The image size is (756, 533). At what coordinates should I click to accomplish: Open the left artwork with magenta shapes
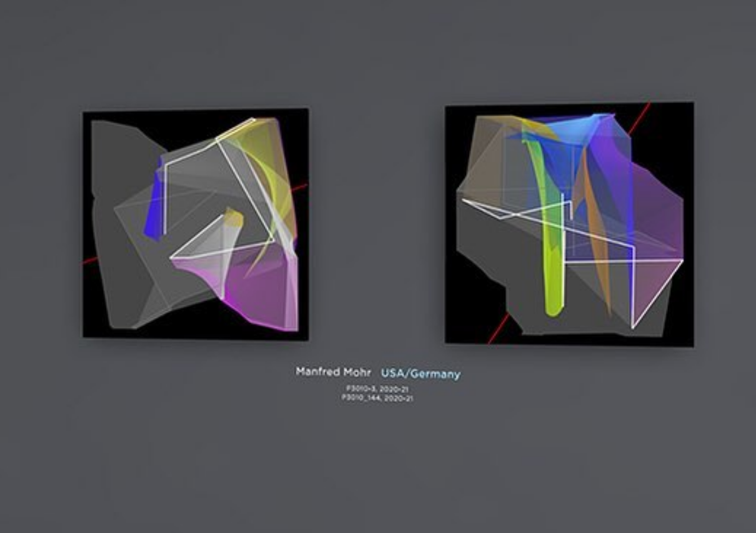click(x=196, y=224)
